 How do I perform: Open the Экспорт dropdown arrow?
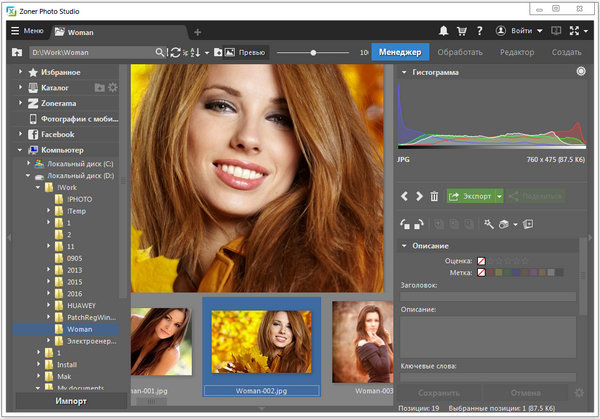498,197
